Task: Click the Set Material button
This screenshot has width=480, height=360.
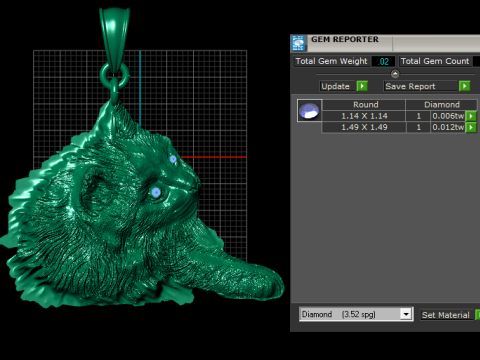Action: click(446, 315)
